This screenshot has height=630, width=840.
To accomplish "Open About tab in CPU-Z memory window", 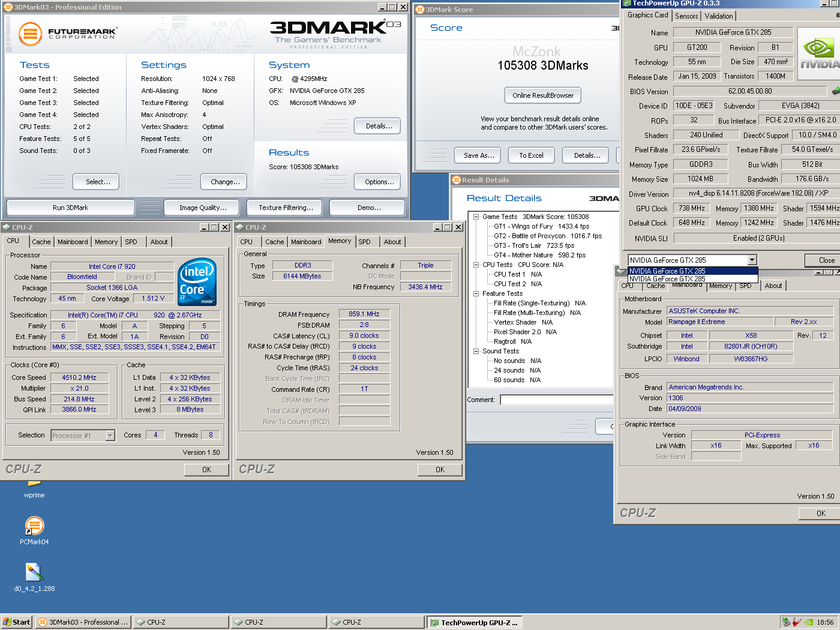I will (392, 242).
